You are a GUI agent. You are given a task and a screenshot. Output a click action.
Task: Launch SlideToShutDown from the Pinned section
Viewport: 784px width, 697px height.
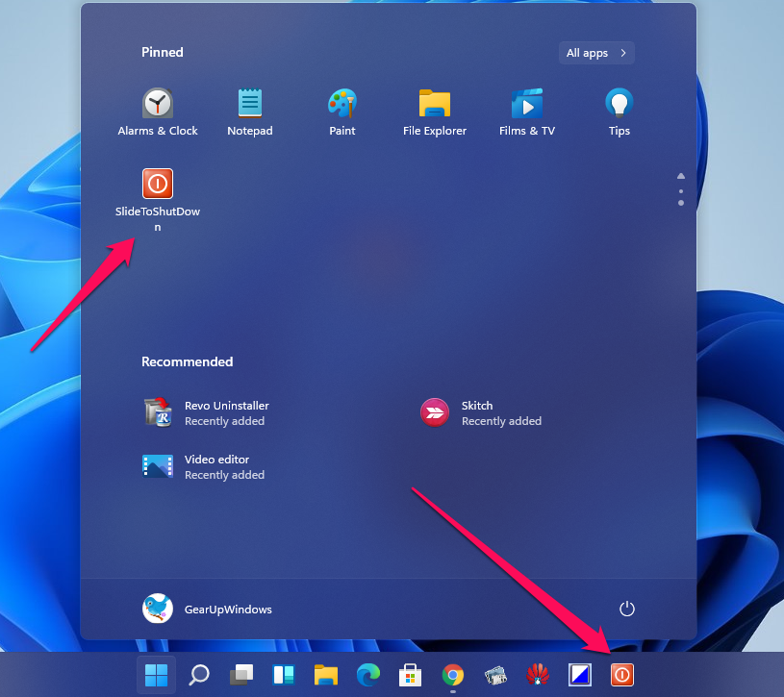click(158, 200)
